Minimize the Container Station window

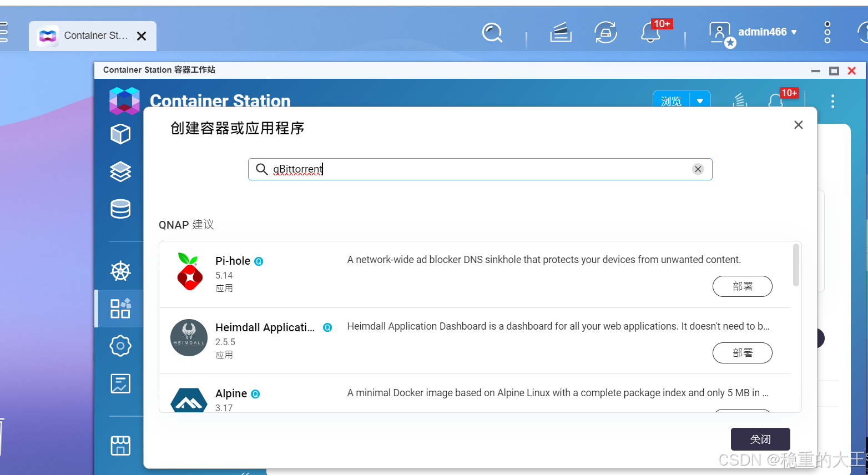(815, 70)
